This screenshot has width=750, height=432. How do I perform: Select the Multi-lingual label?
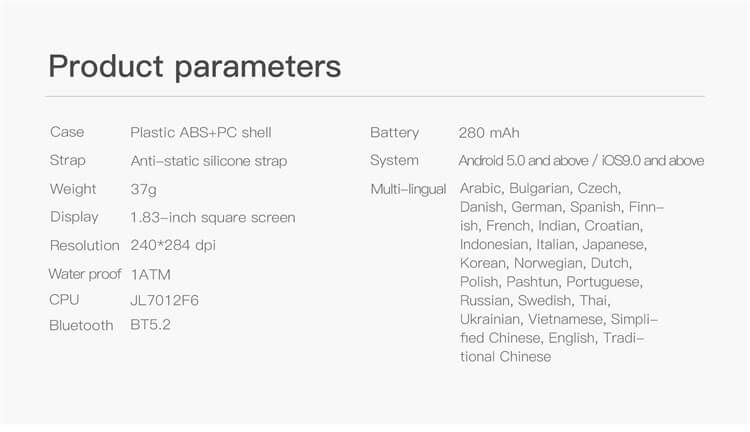408,189
